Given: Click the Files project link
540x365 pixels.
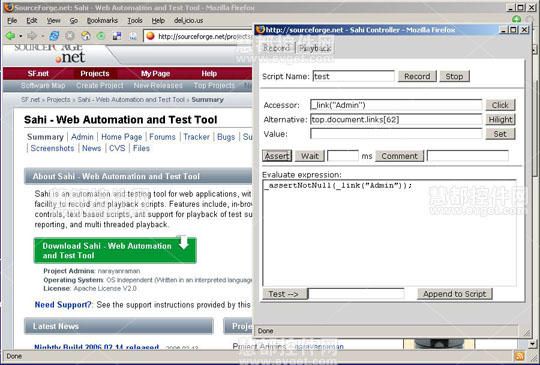Looking at the screenshot, I should click(x=141, y=148).
